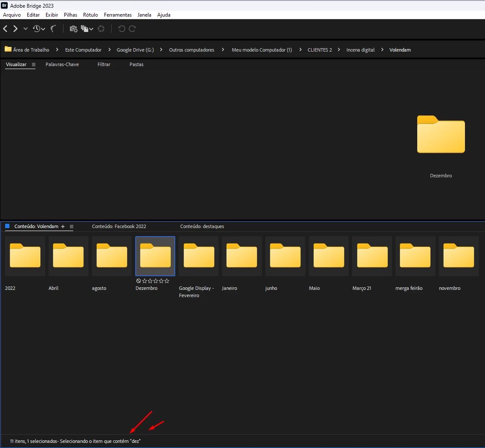Open the Ajuda menu
This screenshot has height=448, width=485.
[164, 15]
